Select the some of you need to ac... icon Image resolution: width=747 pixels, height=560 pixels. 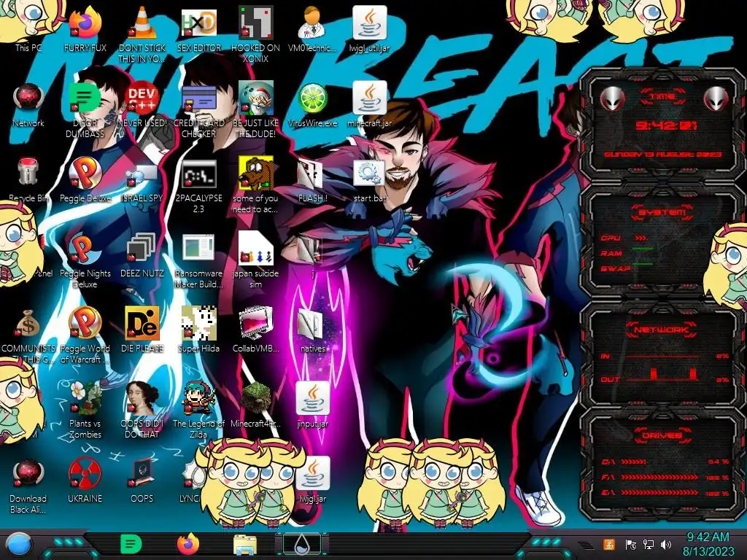[x=256, y=184]
